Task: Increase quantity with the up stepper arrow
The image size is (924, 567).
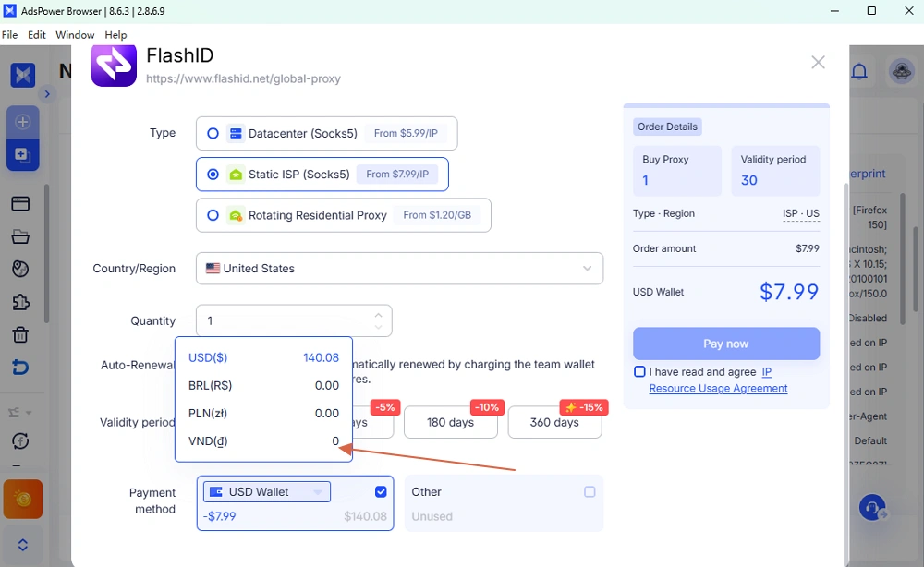Action: [x=378, y=315]
